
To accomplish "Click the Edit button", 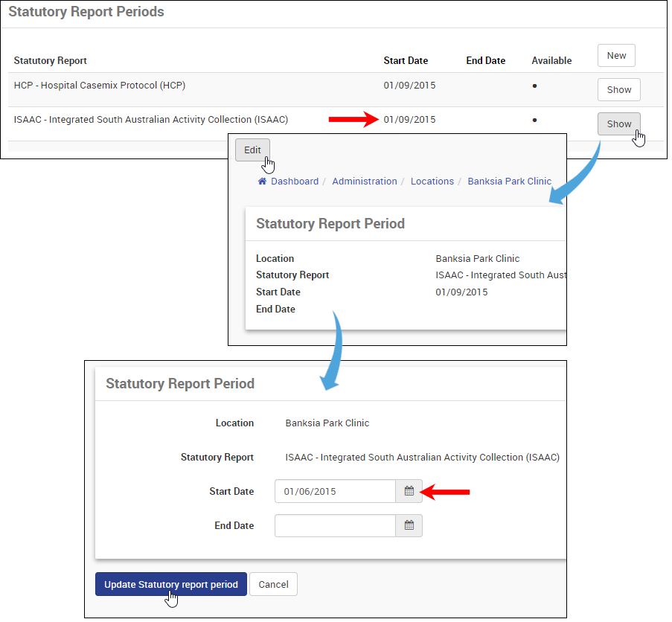I will pos(252,150).
